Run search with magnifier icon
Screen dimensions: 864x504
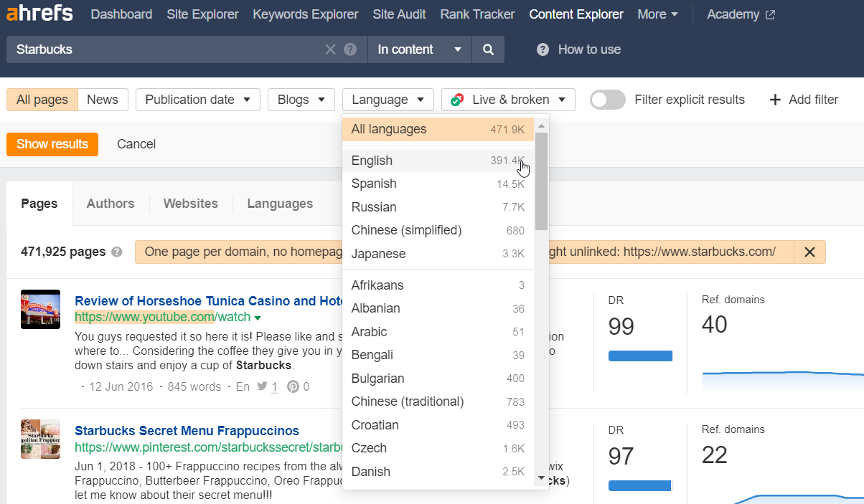click(488, 49)
